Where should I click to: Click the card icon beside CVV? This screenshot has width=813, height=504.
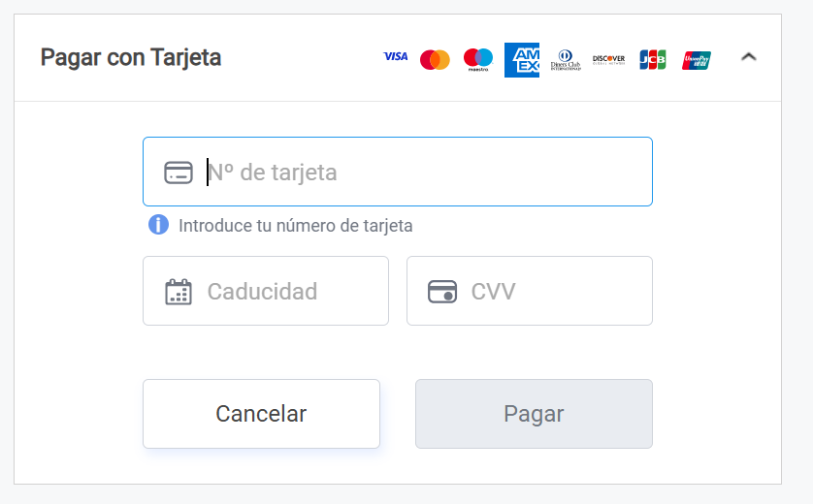pyautogui.click(x=442, y=292)
